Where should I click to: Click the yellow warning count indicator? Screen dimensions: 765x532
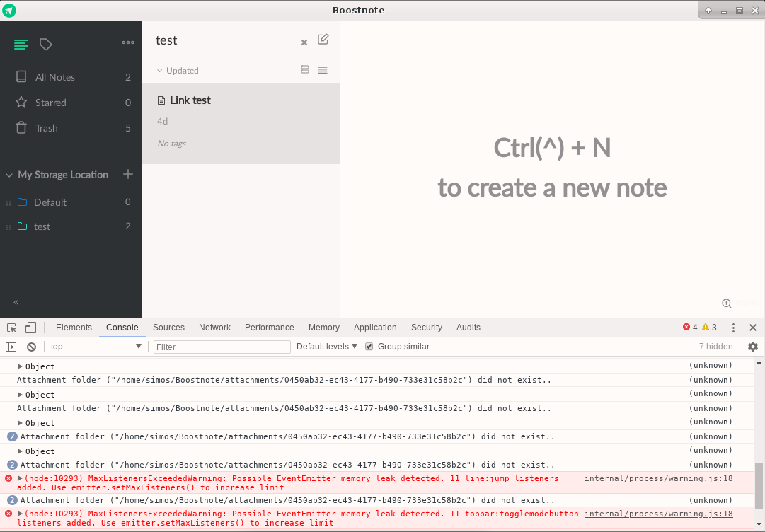pos(709,328)
